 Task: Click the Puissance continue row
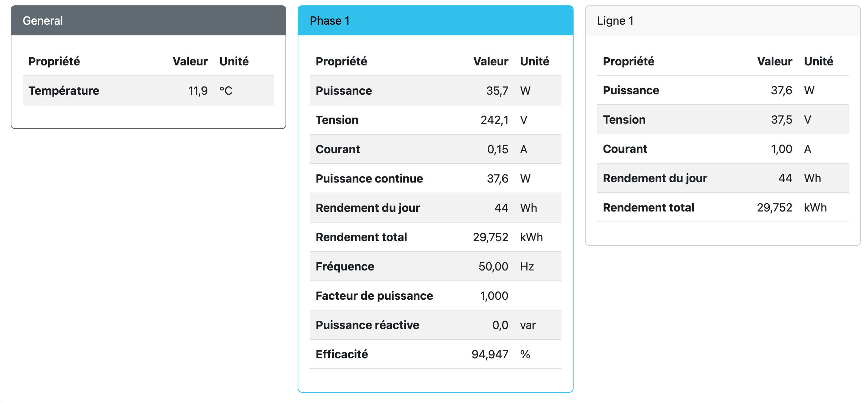pyautogui.click(x=435, y=179)
